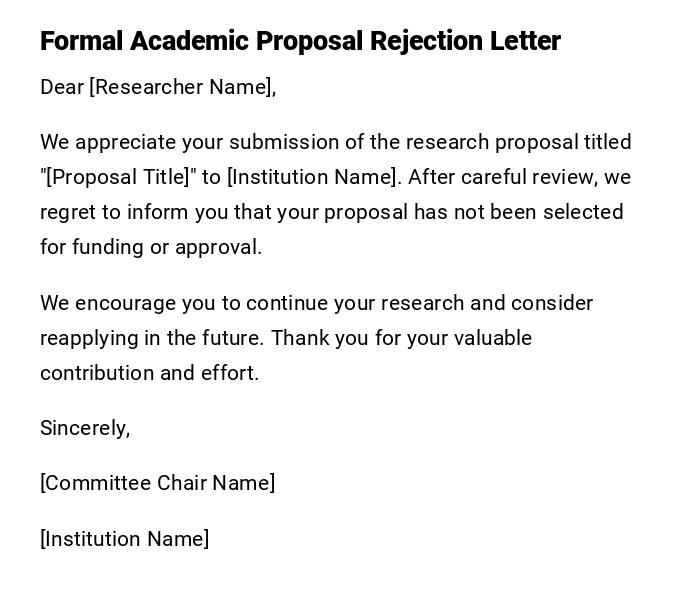Click the word "valuable" in the second paragraph
700x601 pixels.
pyautogui.click(x=493, y=338)
